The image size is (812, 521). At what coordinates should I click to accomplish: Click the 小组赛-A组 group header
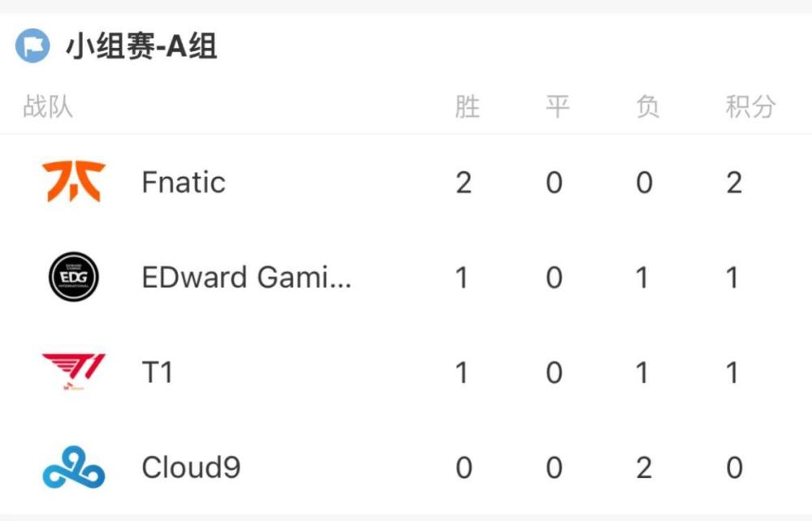tap(142, 47)
